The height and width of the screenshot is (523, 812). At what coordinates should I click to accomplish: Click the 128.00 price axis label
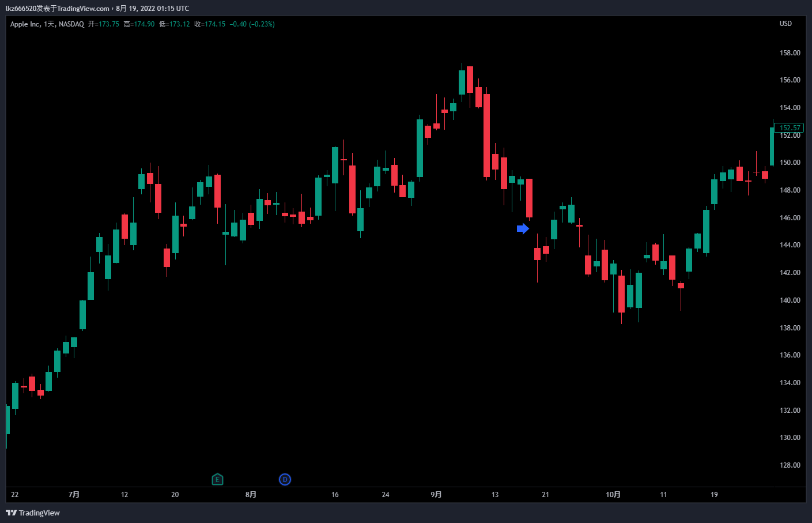pyautogui.click(x=790, y=465)
